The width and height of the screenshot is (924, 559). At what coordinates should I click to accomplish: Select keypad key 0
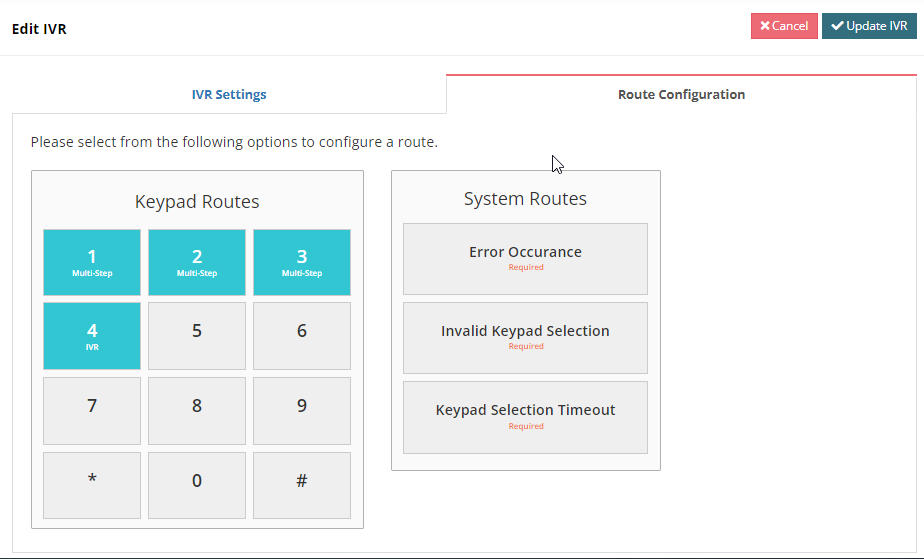[x=197, y=485]
